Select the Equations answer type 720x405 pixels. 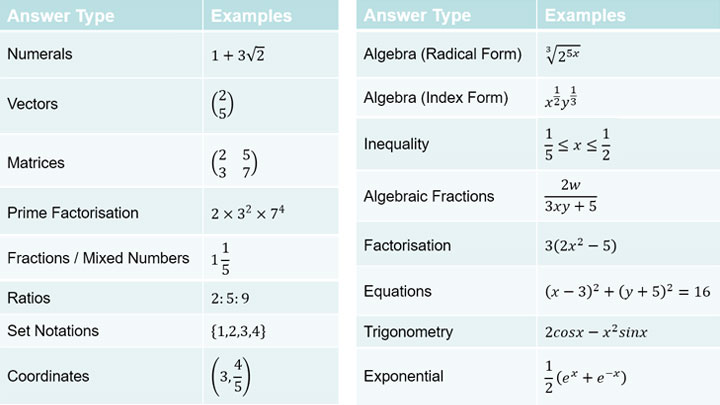pos(398,291)
